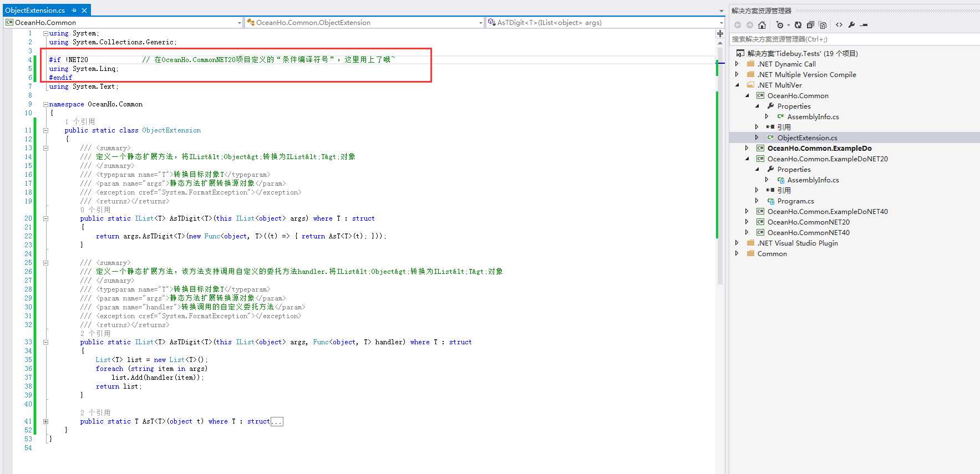
Task: Go to Solution Explorer Home view
Action: pos(762,25)
